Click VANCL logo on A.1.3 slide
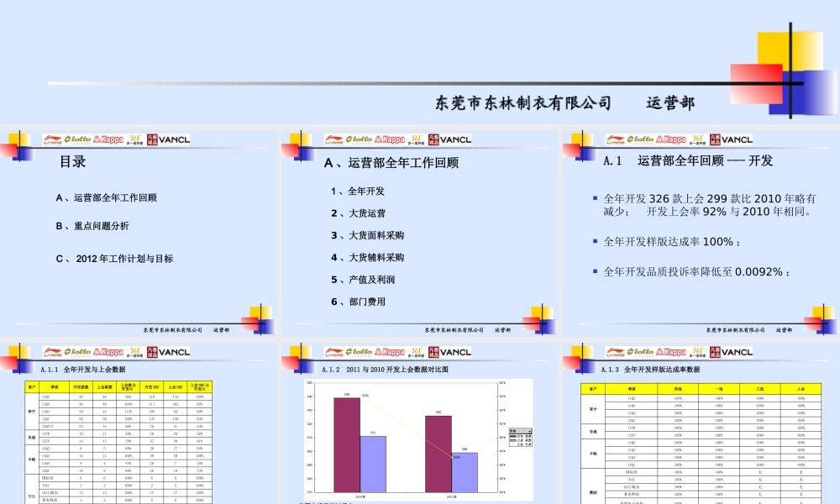This screenshot has width=840, height=504. [x=732, y=353]
